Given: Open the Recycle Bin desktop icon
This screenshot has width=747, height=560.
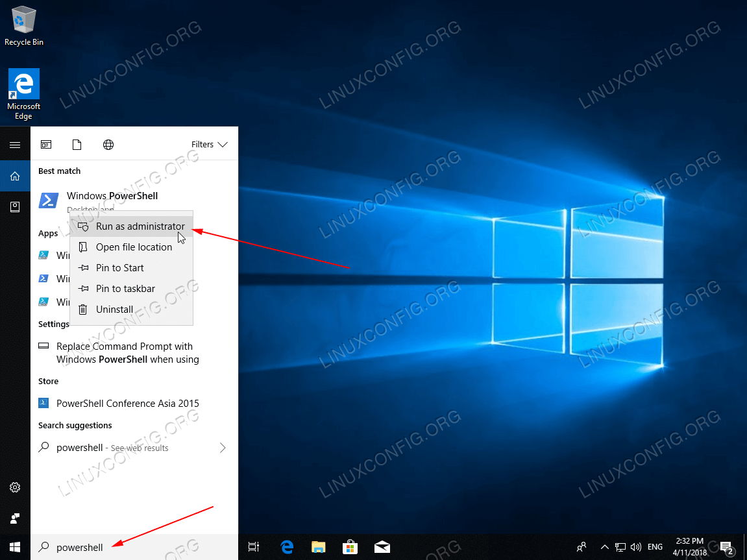Looking at the screenshot, I should (x=23, y=26).
